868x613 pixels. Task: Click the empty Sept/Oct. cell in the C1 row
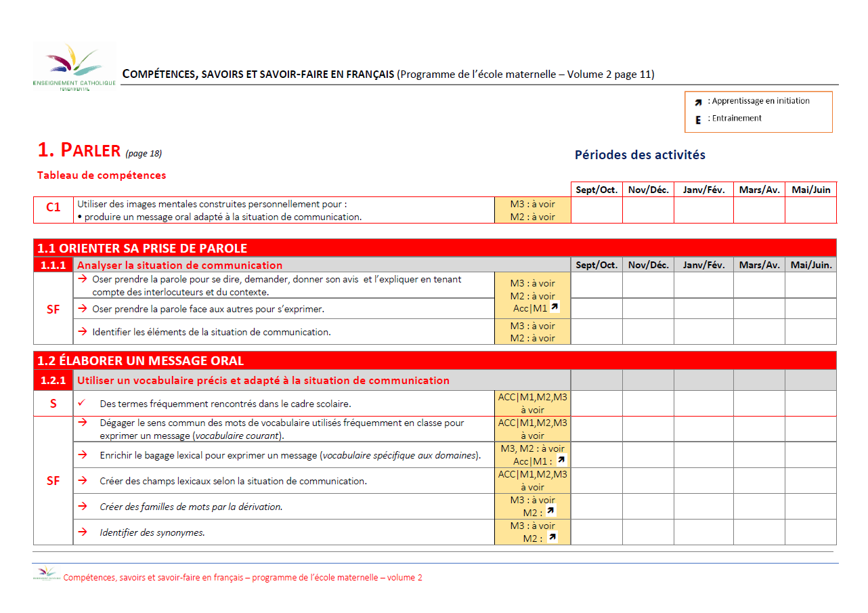point(596,210)
